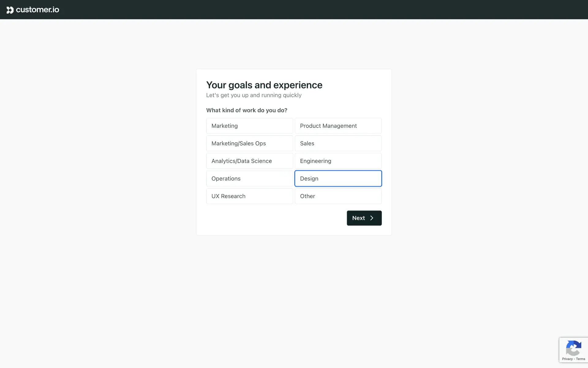Open the reCAPTCHA Terms link

coord(580,359)
